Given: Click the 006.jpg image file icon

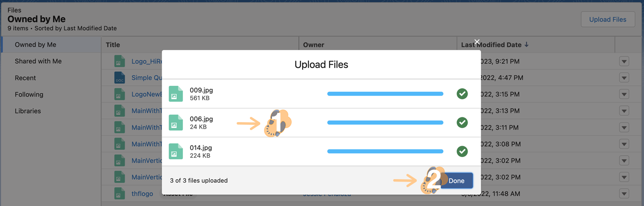Looking at the screenshot, I should point(175,123).
